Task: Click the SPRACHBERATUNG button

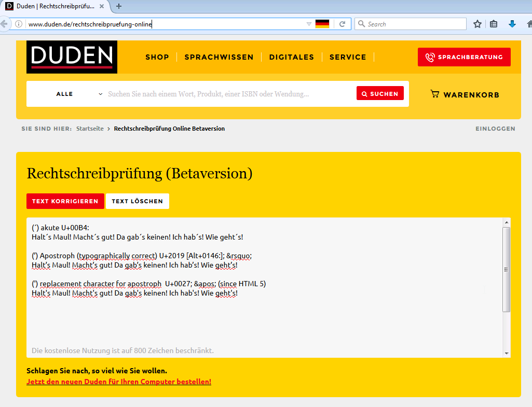Action: coord(464,57)
